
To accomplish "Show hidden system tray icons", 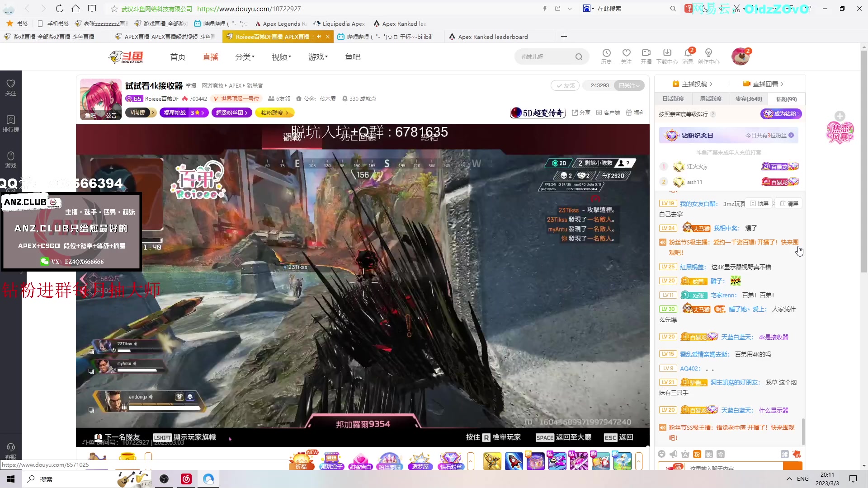I will pyautogui.click(x=789, y=479).
